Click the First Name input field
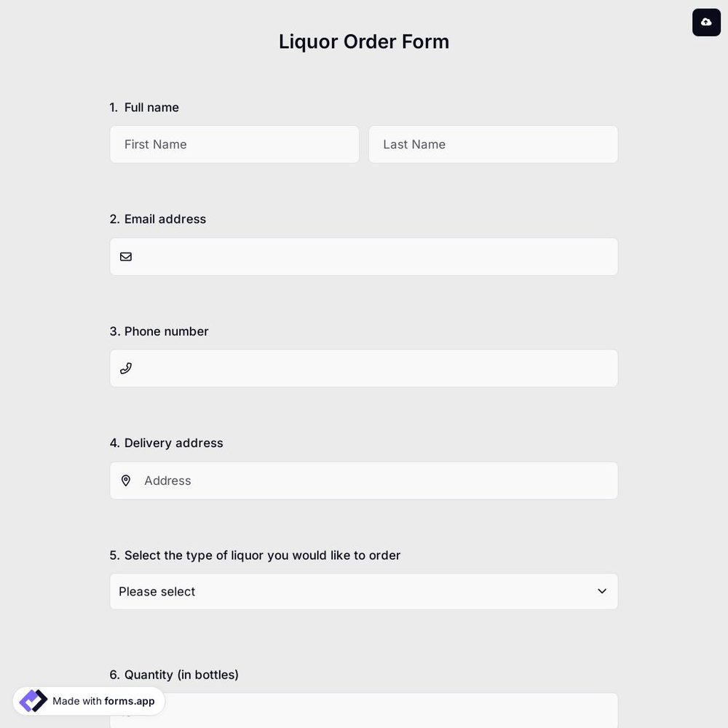The height and width of the screenshot is (728, 728). click(234, 144)
